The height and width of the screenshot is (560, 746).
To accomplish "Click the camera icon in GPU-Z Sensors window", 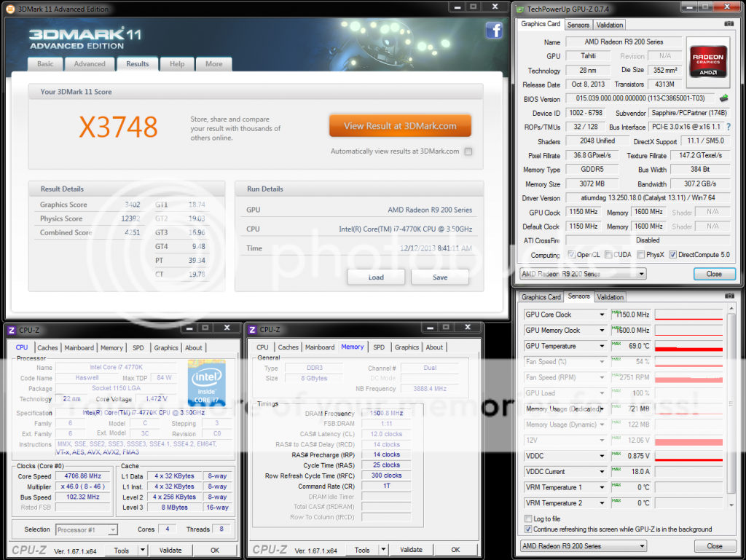I will click(x=729, y=296).
